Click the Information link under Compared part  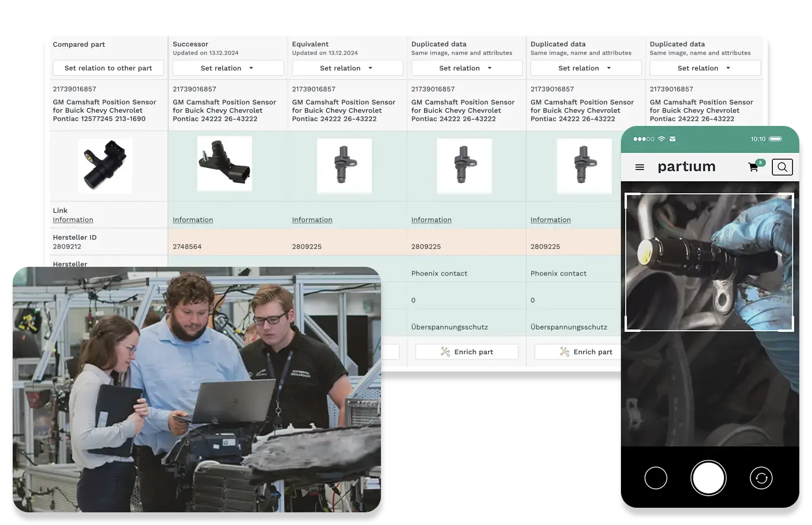[x=73, y=220]
